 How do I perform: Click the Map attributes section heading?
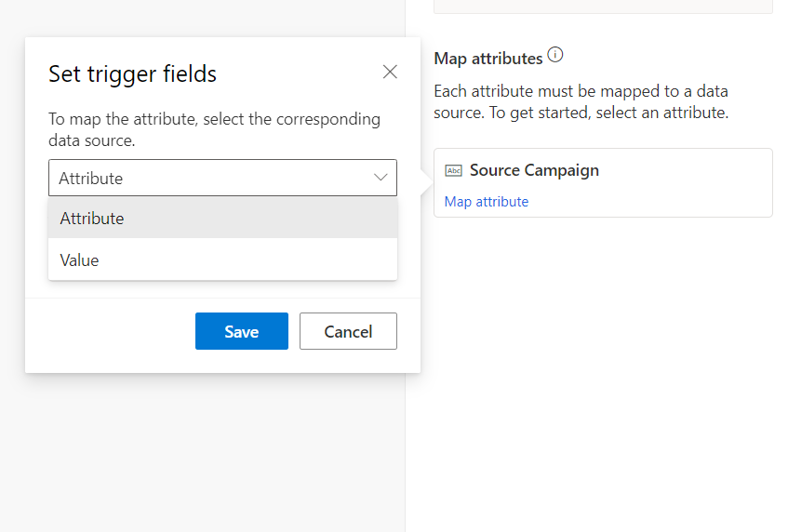tap(487, 59)
